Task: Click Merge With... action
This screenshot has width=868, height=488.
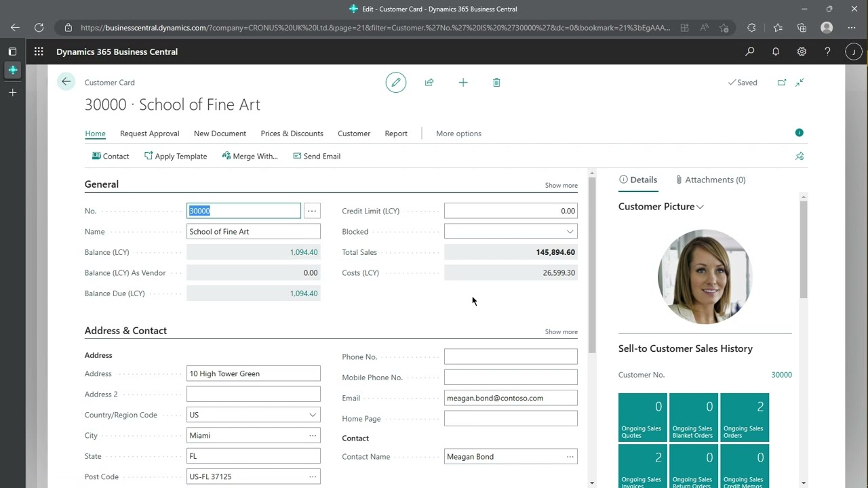Action: [x=250, y=156]
